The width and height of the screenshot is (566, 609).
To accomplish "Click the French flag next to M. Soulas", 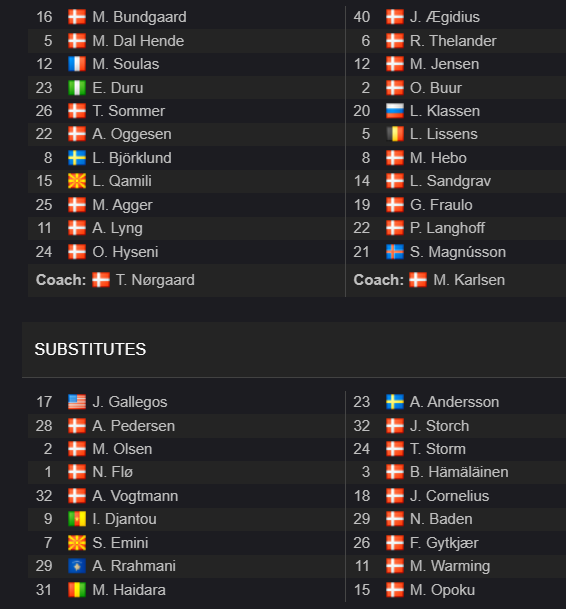I will tap(77, 64).
